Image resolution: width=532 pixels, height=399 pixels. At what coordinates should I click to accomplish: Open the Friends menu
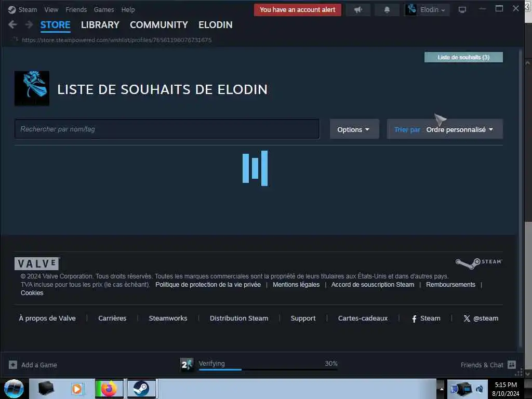click(76, 10)
